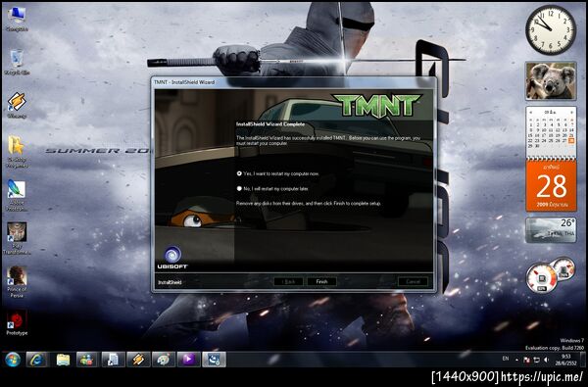Open Windows Explorer folder in the taskbar

63,360
